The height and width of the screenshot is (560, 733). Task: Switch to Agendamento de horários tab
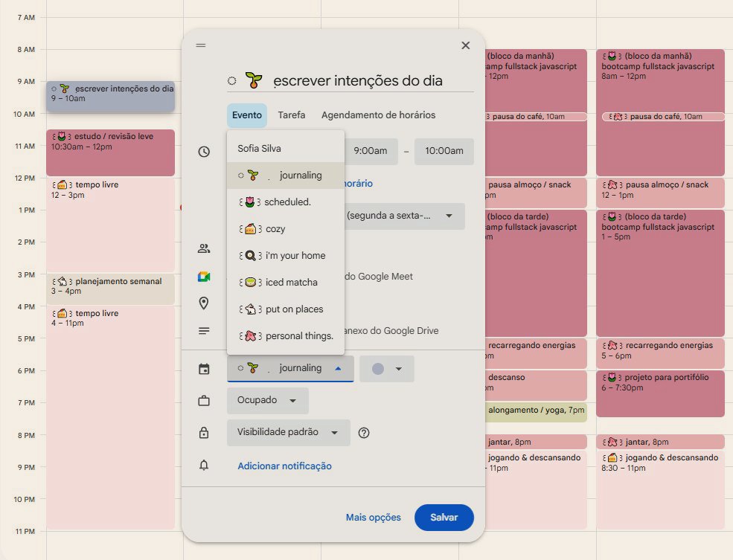[378, 115]
